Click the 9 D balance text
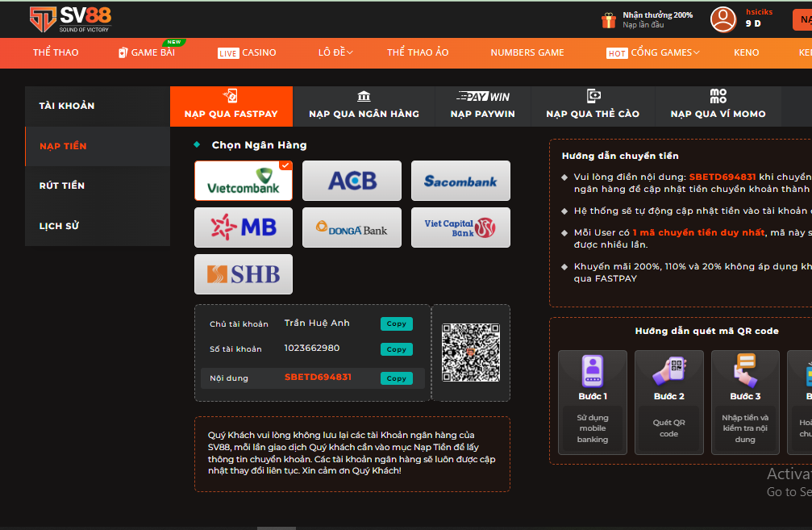This screenshot has height=530, width=812. coord(753,23)
